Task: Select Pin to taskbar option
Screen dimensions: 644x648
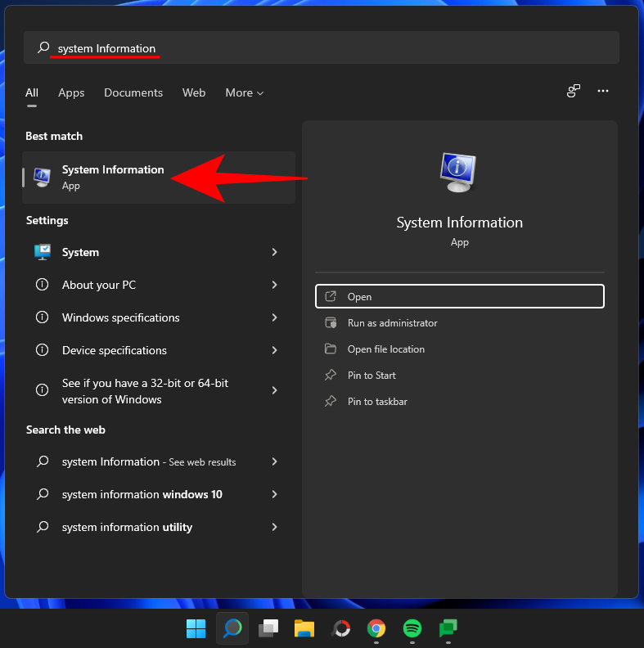Action: click(377, 402)
